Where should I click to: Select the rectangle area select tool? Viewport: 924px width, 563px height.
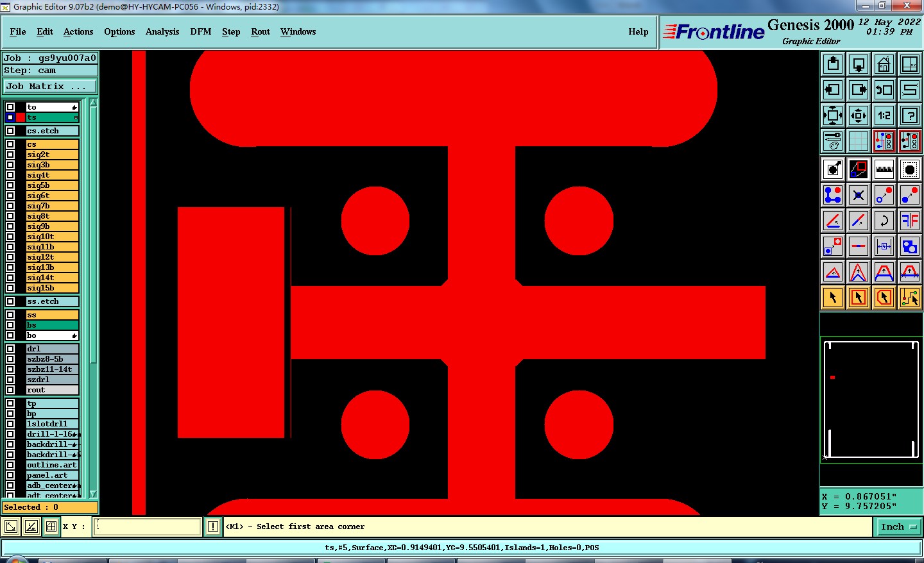tap(859, 298)
